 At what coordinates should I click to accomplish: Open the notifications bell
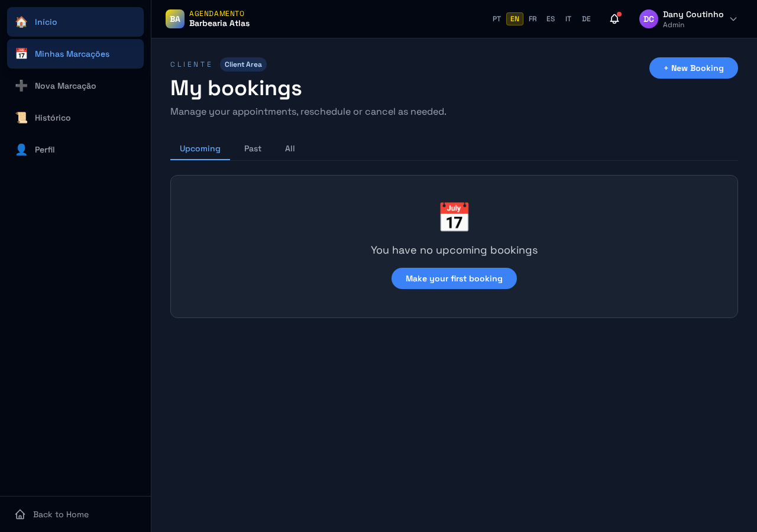[614, 19]
